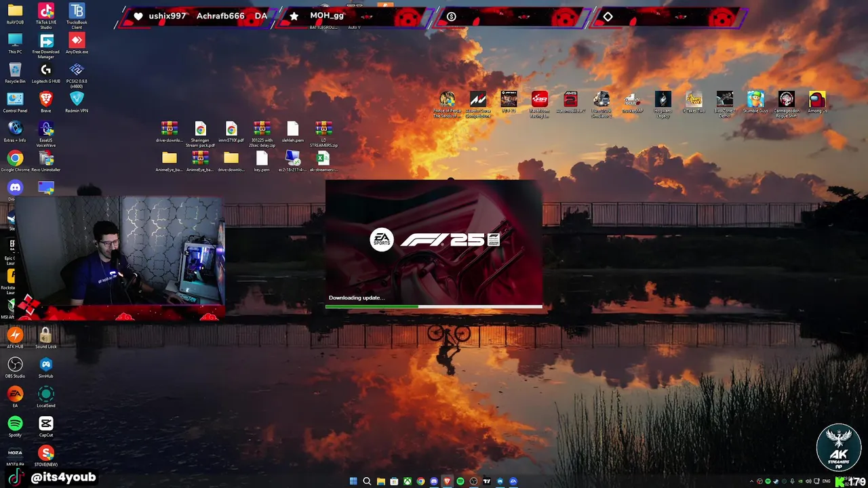Launch Stumble Guys shortcut
Screen dimensions: 868x488
pos(755,102)
